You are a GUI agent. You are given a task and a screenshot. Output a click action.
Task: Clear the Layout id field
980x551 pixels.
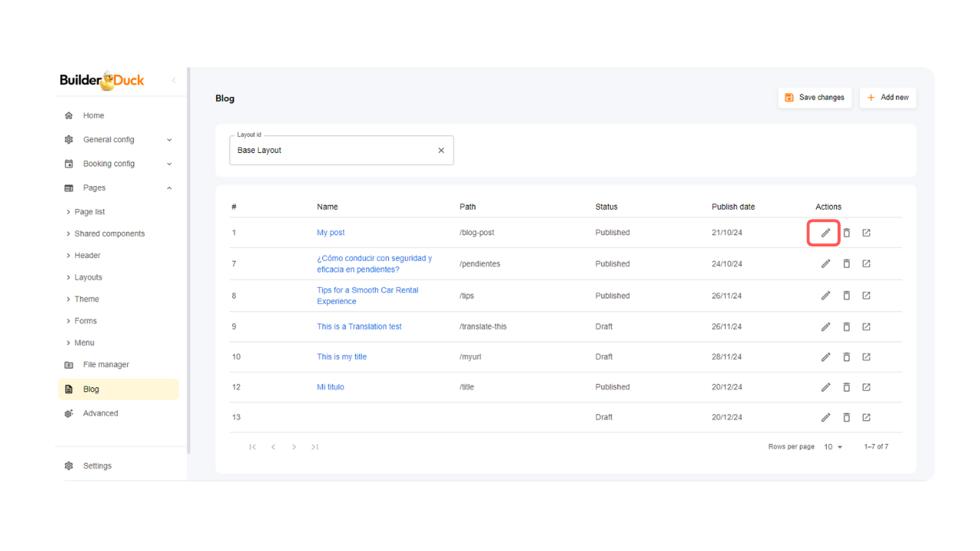tap(441, 151)
